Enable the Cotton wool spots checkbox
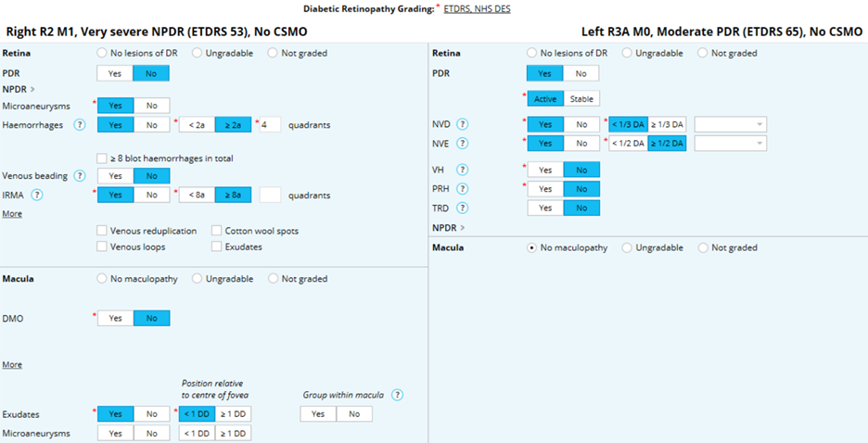Screen dimensions: 868x443 coord(217,231)
